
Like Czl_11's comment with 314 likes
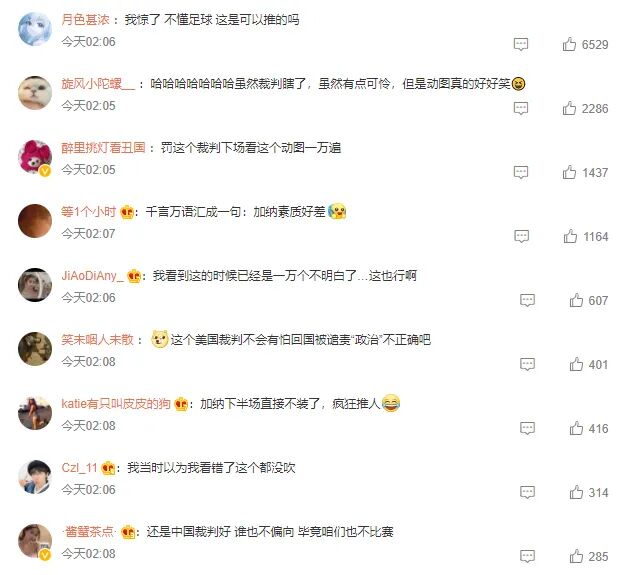pos(576,492)
